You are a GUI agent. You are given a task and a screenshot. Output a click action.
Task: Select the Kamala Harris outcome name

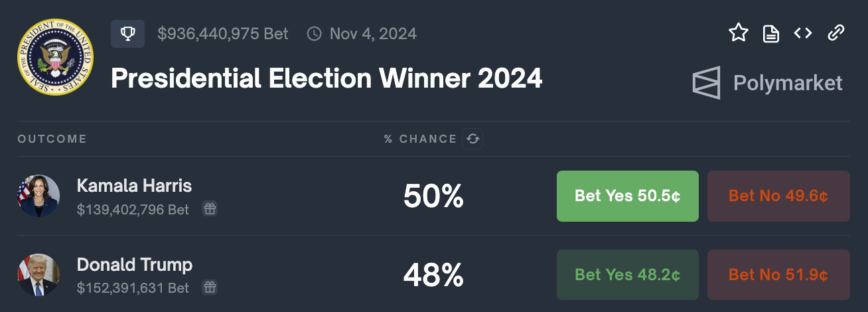[134, 185]
